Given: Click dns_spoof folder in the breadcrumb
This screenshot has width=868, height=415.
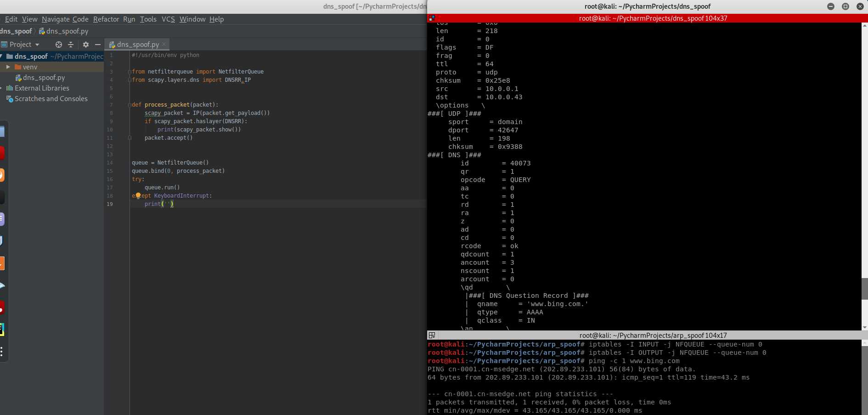Looking at the screenshot, I should pyautogui.click(x=16, y=31).
